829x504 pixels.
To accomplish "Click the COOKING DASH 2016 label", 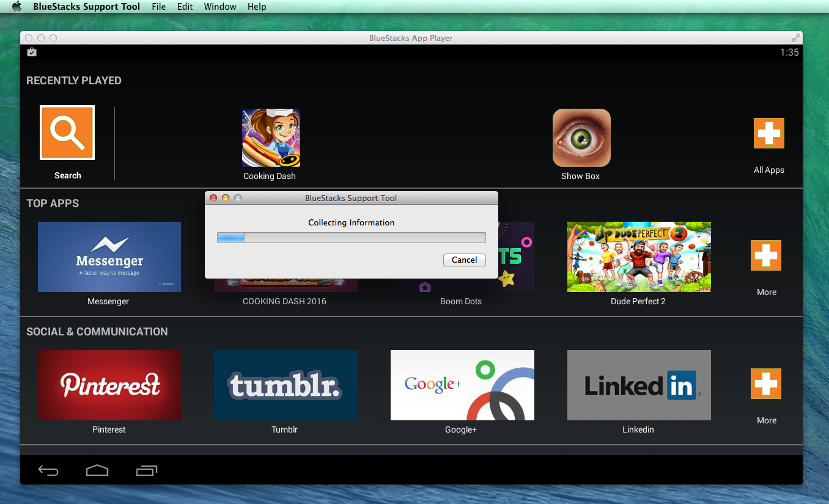I will (284, 301).
